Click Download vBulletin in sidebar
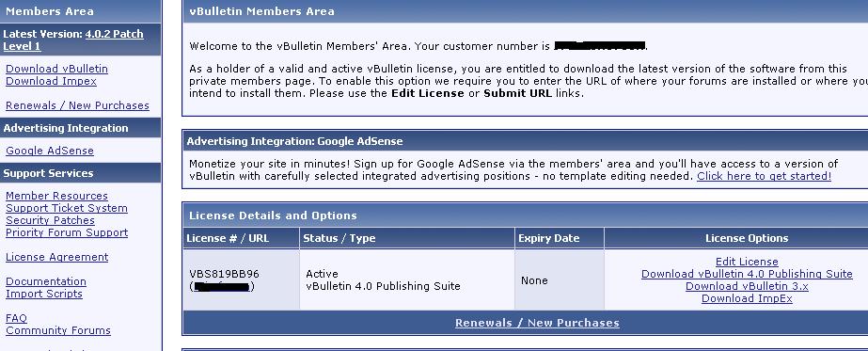Screen dimensions: 868x351 [56, 69]
